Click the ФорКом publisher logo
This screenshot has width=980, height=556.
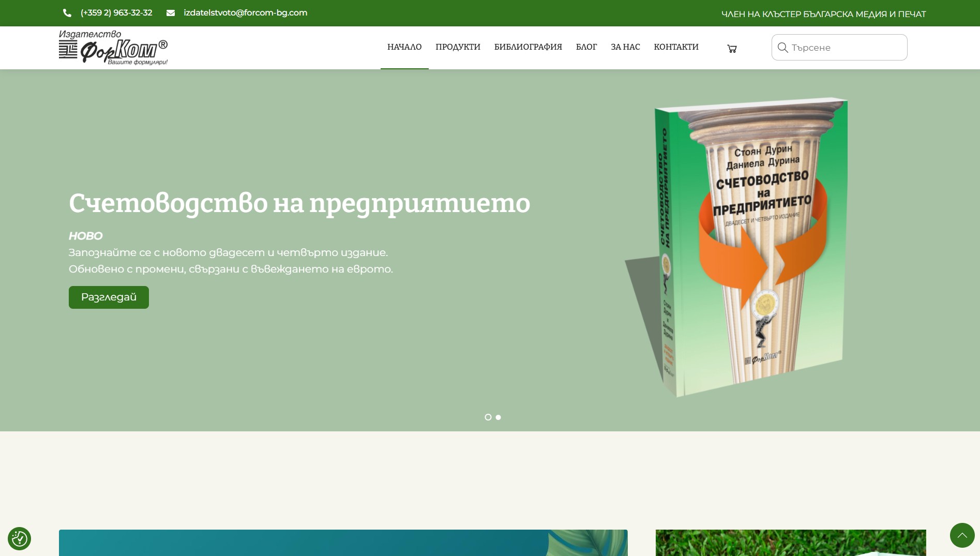(113, 48)
